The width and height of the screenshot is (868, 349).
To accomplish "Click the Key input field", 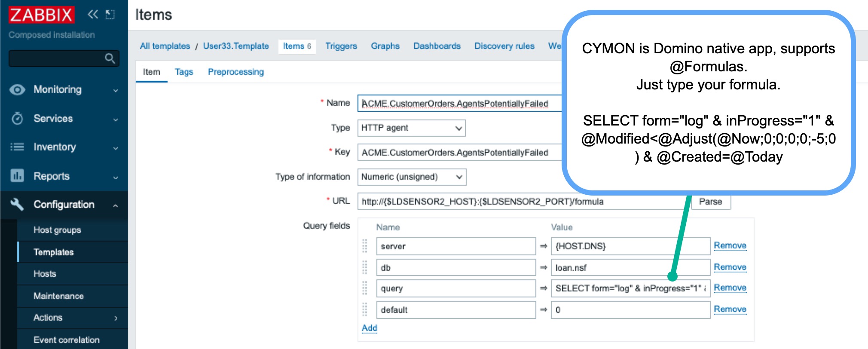I will (460, 153).
